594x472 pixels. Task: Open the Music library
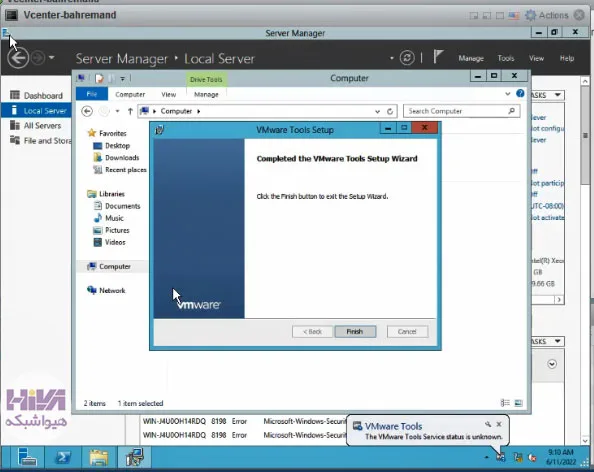pyautogui.click(x=109, y=218)
